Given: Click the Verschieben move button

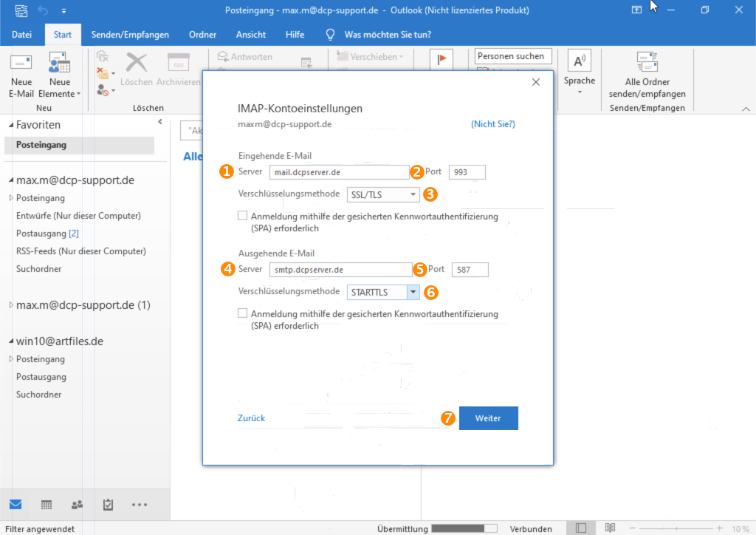Looking at the screenshot, I should click(370, 56).
